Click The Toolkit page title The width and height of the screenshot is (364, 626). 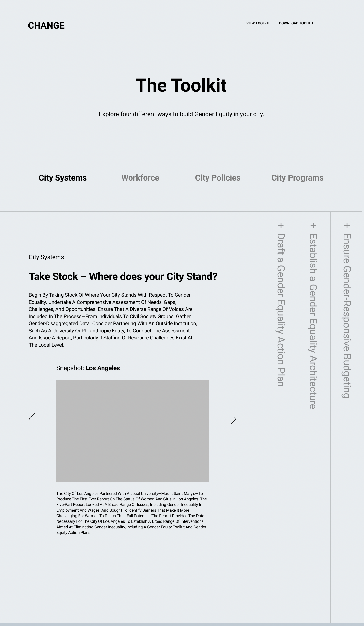tap(181, 85)
